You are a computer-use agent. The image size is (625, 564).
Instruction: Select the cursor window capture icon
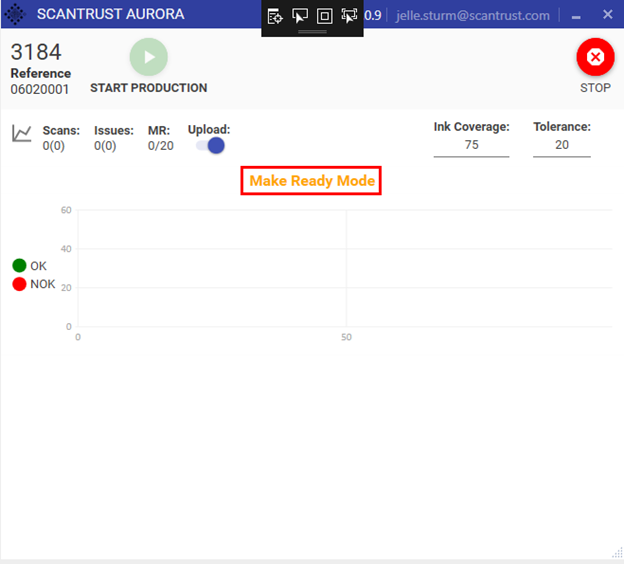tap(300, 16)
